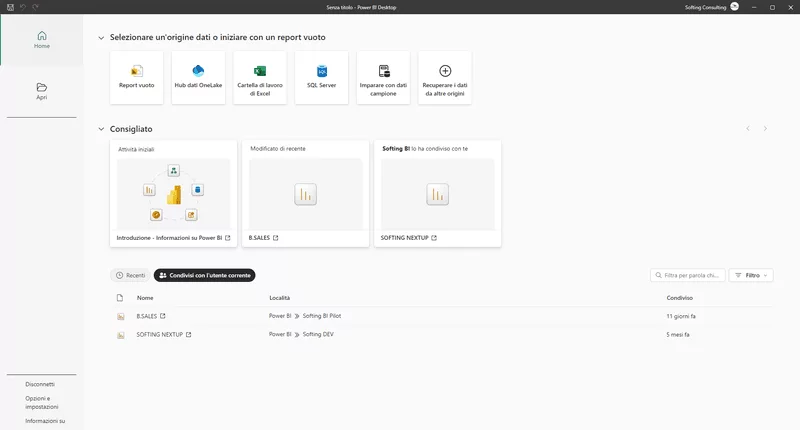This screenshot has width=800, height=430.
Task: Sort by the Condiviso column header
Action: point(680,298)
